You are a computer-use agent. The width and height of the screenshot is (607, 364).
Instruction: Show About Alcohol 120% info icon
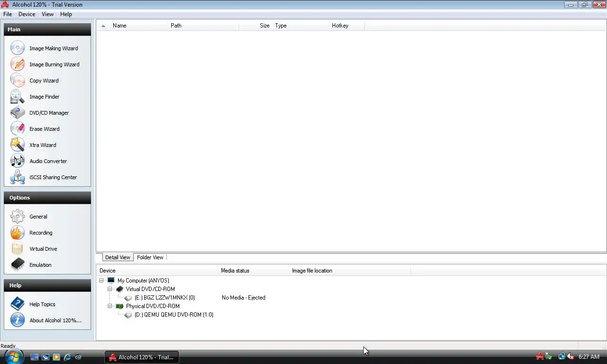point(18,320)
